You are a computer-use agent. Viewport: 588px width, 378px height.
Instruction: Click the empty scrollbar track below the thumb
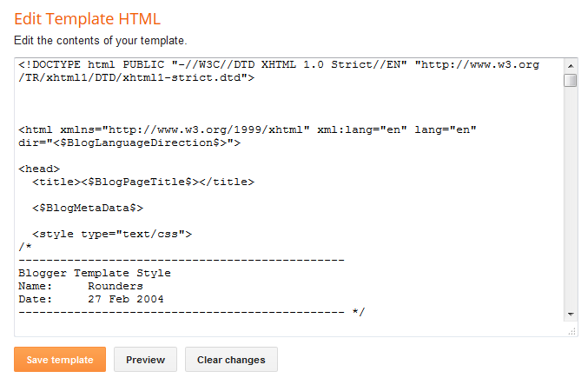point(571,197)
